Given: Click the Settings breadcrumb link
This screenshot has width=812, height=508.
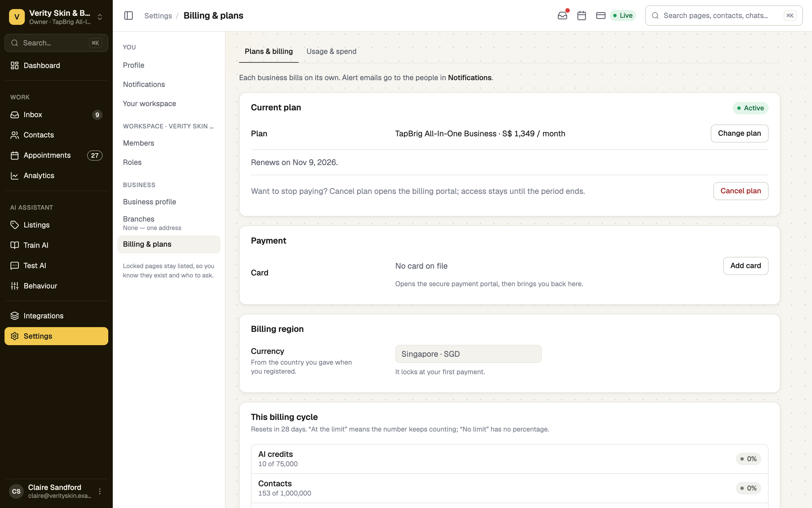Looking at the screenshot, I should coord(158,16).
